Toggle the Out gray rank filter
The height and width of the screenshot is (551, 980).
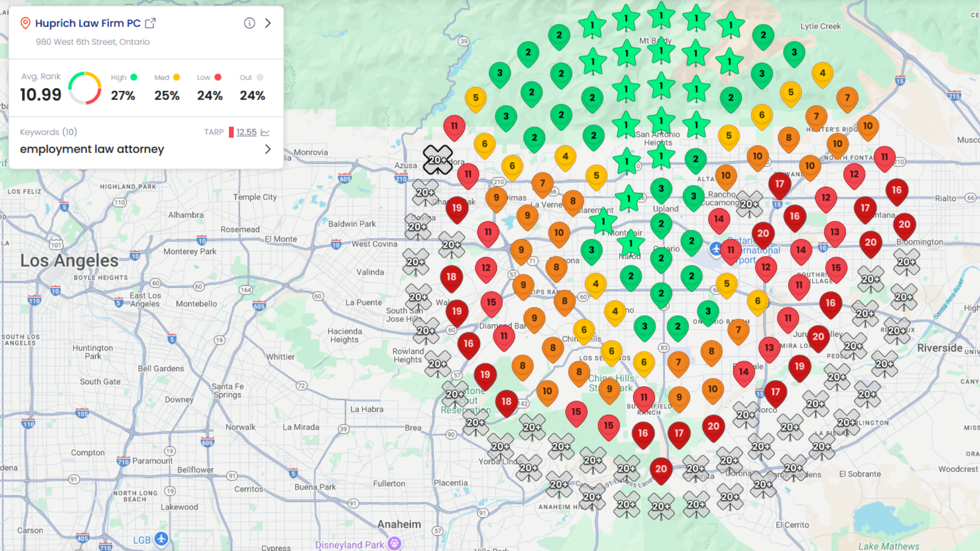coord(260,78)
